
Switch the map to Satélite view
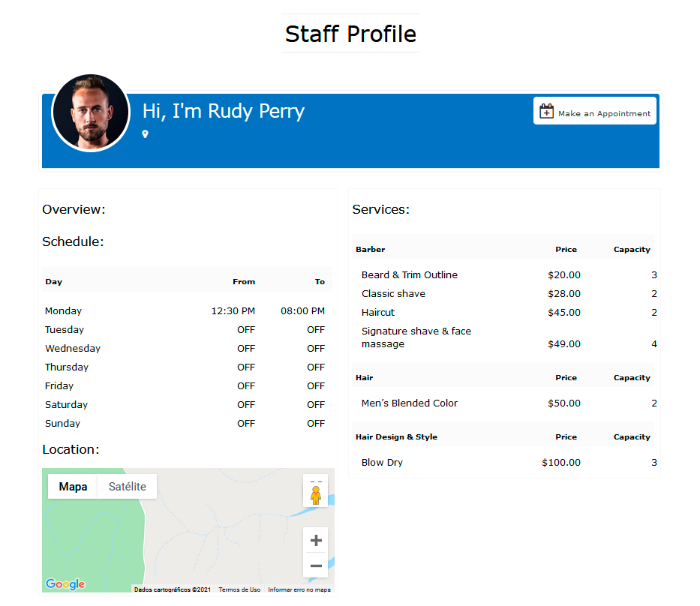pyautogui.click(x=127, y=487)
